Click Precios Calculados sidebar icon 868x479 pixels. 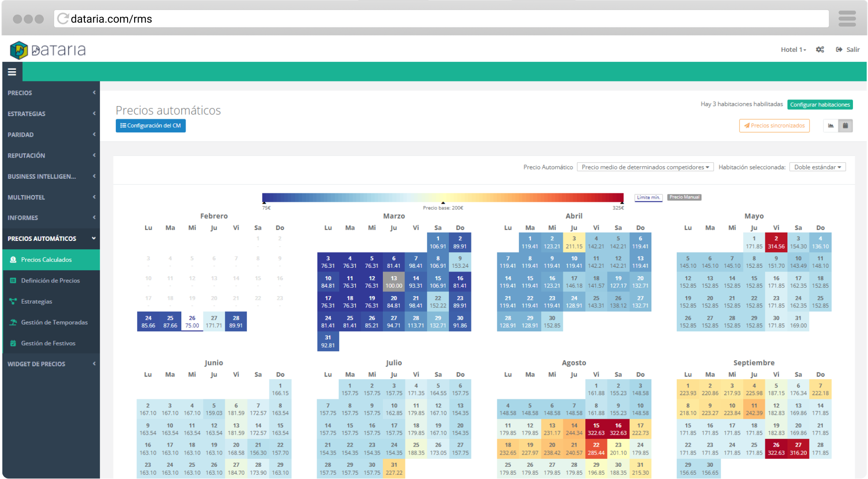tap(13, 260)
